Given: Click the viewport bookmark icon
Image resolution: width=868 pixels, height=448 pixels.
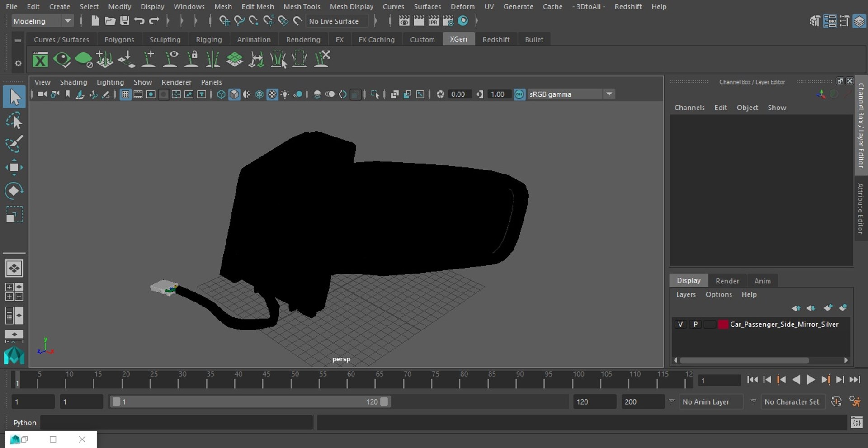Looking at the screenshot, I should [67, 94].
